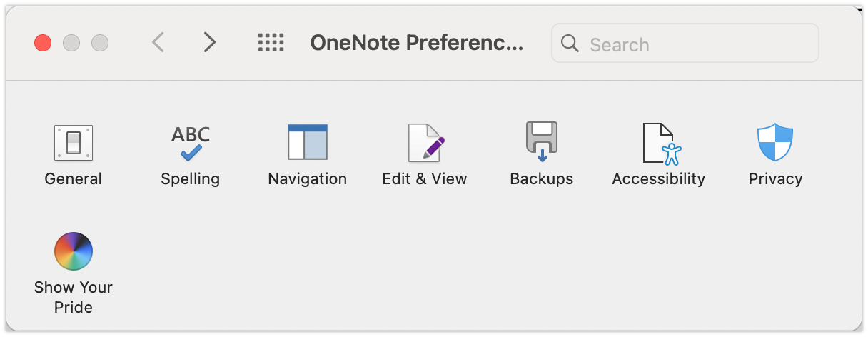Click inside the Search field
Viewport: 868px width, 337px height.
point(685,44)
